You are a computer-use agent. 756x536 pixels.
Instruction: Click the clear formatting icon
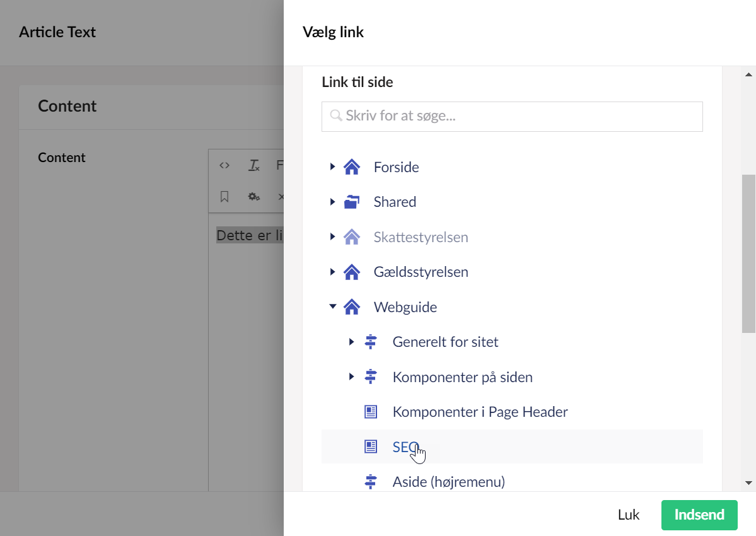coord(253,165)
